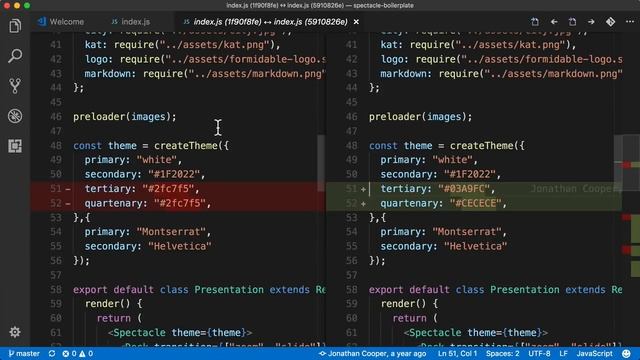640x360 pixels.
Task: Click the clipboard icon between the arrows
Action: pos(572,22)
